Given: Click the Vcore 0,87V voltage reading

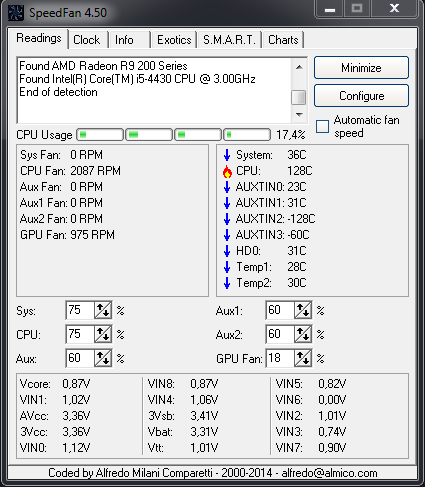Looking at the screenshot, I should point(55,384).
